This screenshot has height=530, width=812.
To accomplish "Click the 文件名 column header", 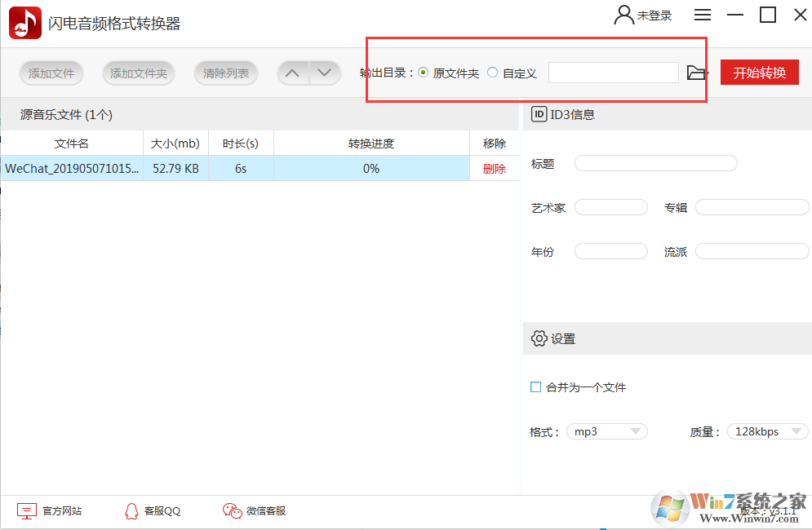I will (71, 142).
